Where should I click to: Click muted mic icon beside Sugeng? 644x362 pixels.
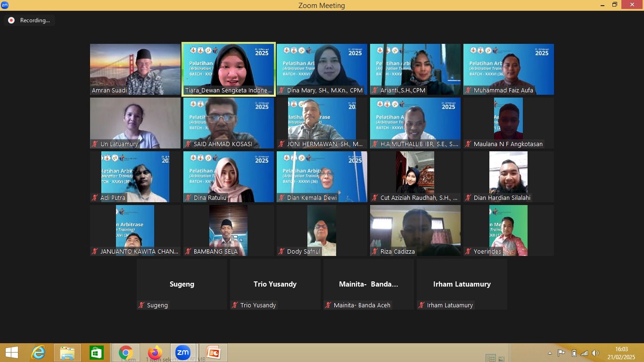pyautogui.click(x=141, y=305)
